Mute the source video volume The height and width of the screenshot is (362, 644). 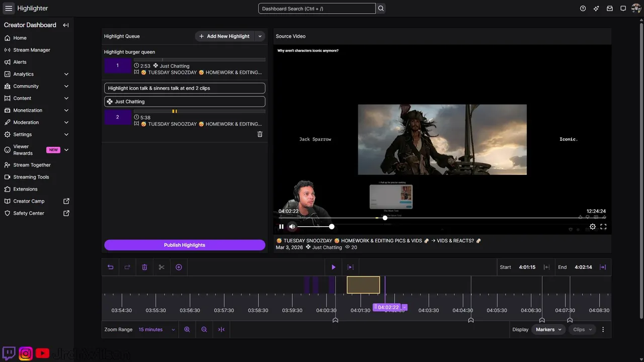[x=292, y=227]
